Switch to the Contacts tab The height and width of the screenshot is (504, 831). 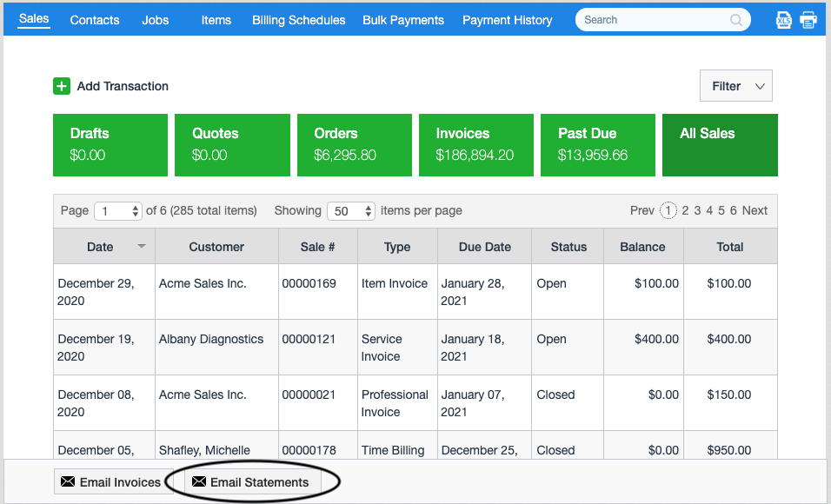[x=95, y=20]
